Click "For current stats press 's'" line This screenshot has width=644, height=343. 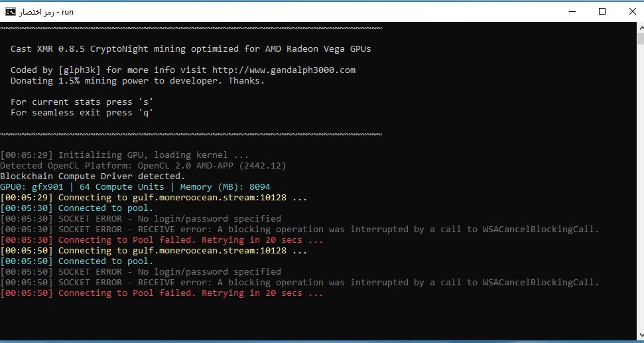click(x=82, y=102)
